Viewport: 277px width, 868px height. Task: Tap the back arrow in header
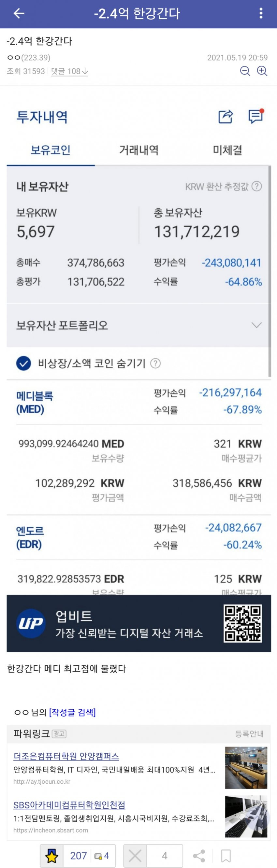click(19, 13)
